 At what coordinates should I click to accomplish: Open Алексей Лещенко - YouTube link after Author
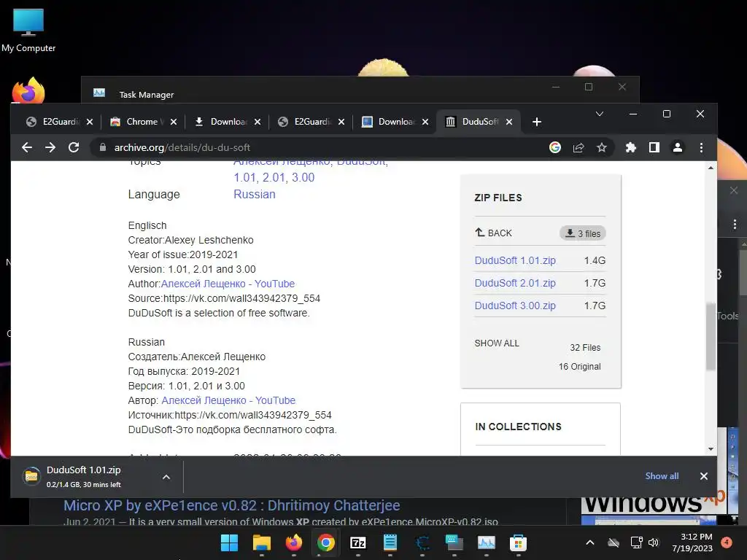tap(228, 284)
